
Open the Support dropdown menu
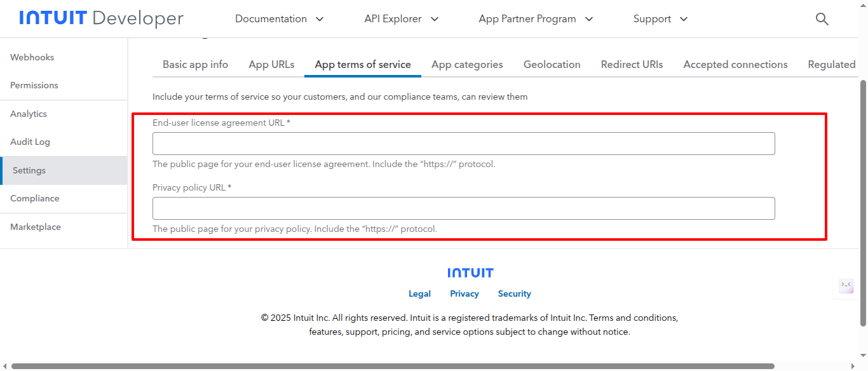point(660,19)
